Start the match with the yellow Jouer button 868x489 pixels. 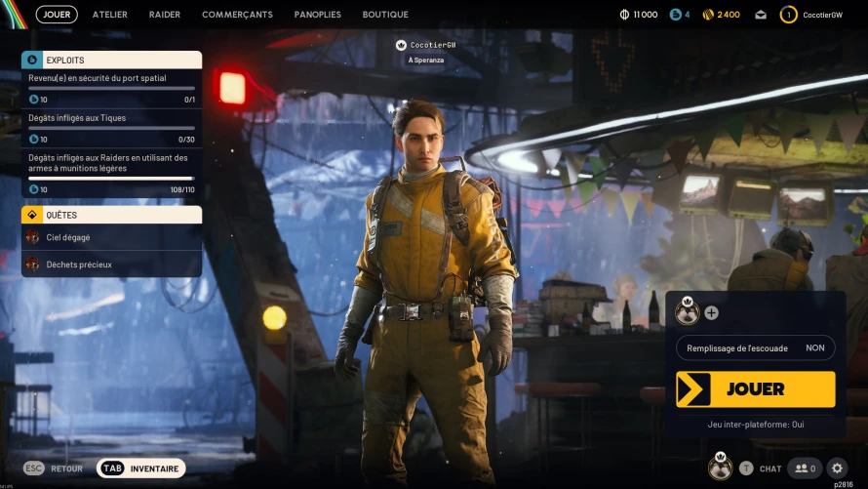(x=755, y=389)
